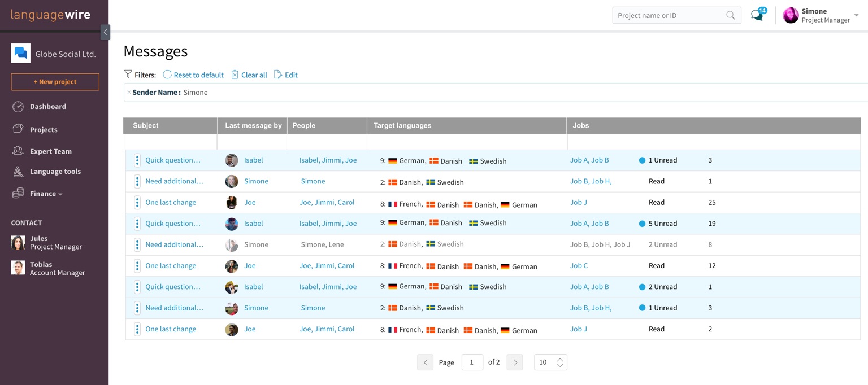Remove the Sender Name filter tag
This screenshot has height=385, width=868.
(129, 93)
